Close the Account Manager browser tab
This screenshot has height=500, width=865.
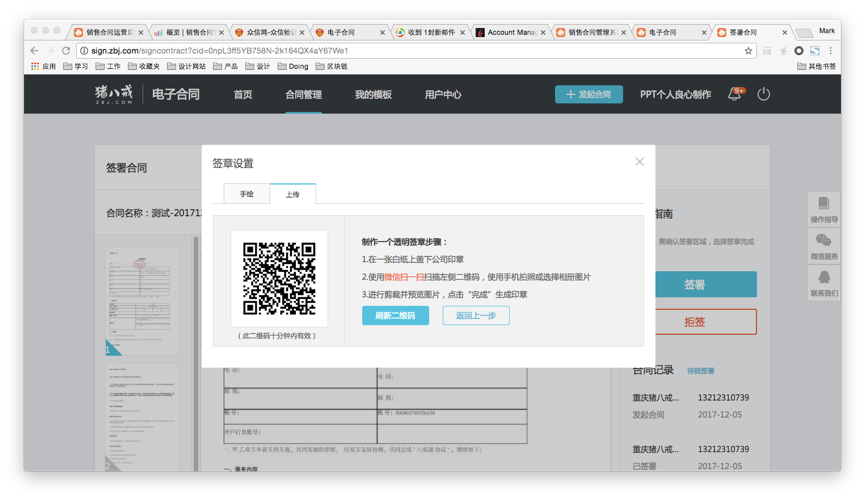[x=543, y=33]
